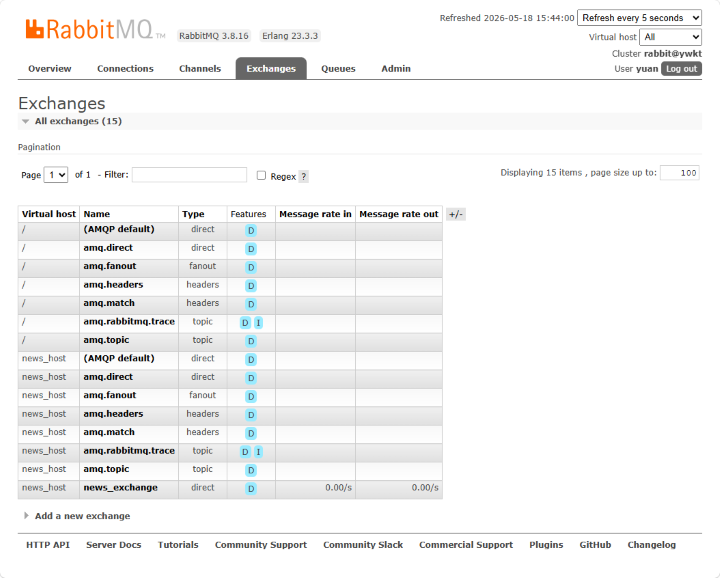The height and width of the screenshot is (578, 720).
Task: Open the Page number dropdown
Action: (x=56, y=175)
